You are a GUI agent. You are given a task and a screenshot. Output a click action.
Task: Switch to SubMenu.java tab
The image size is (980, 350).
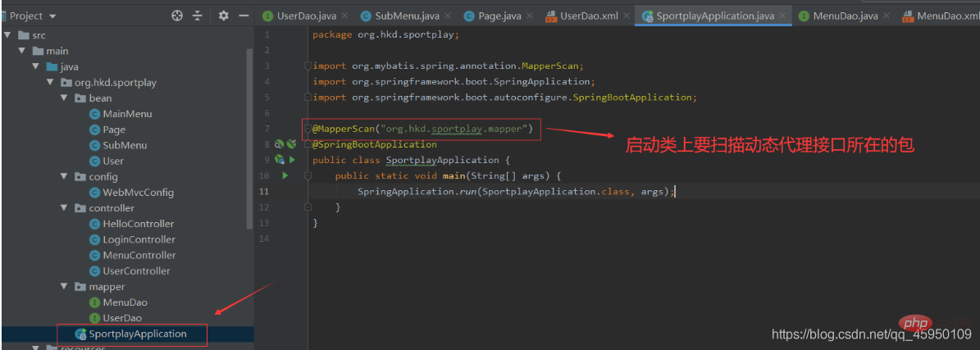[408, 16]
